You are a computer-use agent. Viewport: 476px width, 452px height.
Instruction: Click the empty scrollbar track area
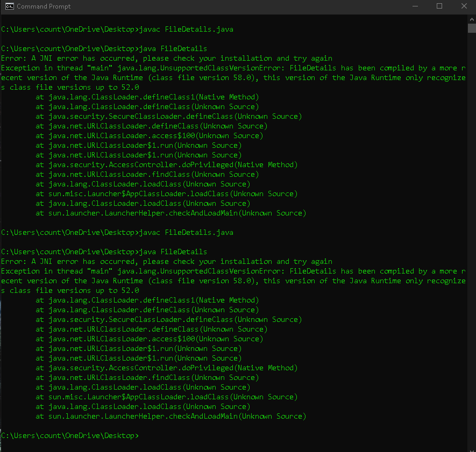(472, 242)
